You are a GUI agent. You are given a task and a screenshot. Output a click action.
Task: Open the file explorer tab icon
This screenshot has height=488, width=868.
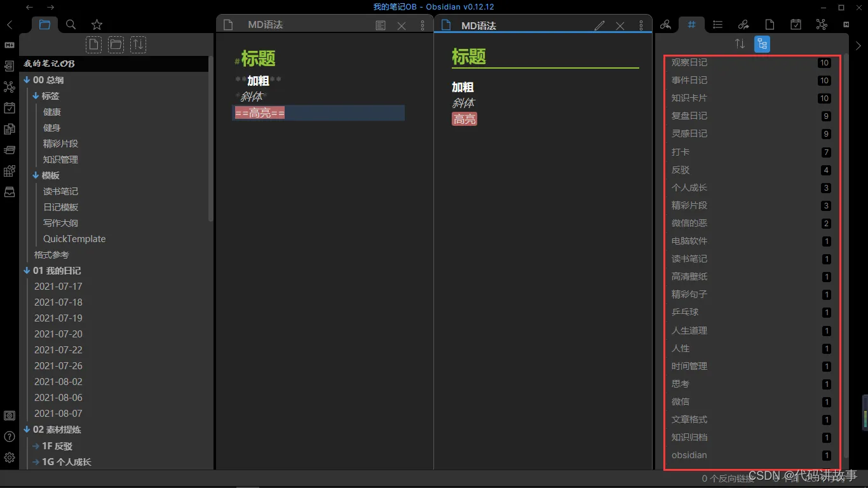pos(44,25)
